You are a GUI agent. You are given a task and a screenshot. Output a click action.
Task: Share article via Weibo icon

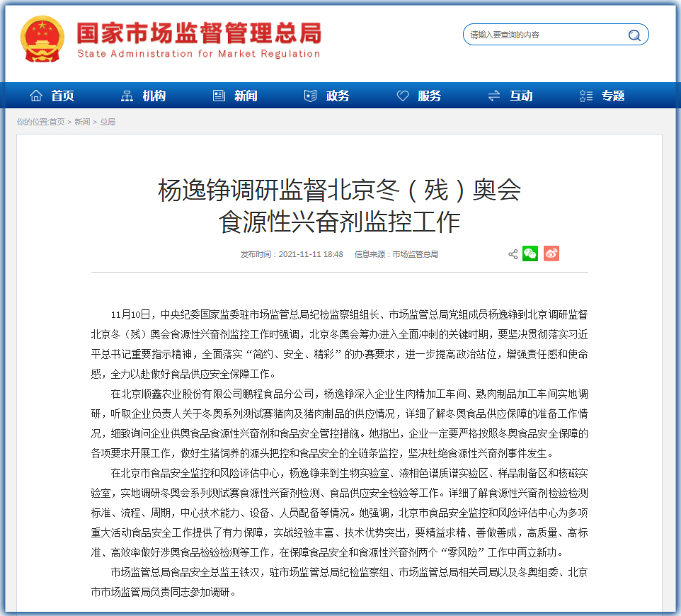coord(551,253)
